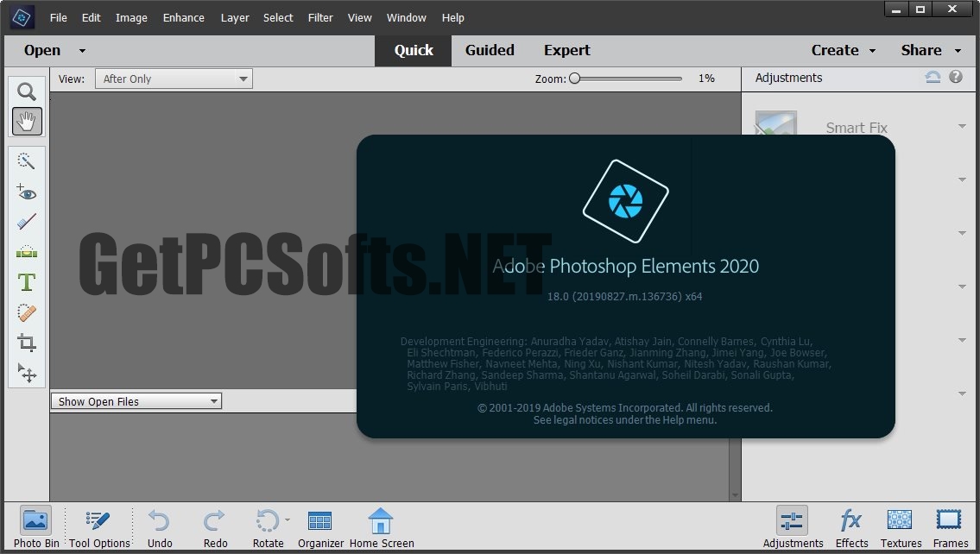Select the Zoom tool
This screenshot has height=554, width=980.
point(26,91)
